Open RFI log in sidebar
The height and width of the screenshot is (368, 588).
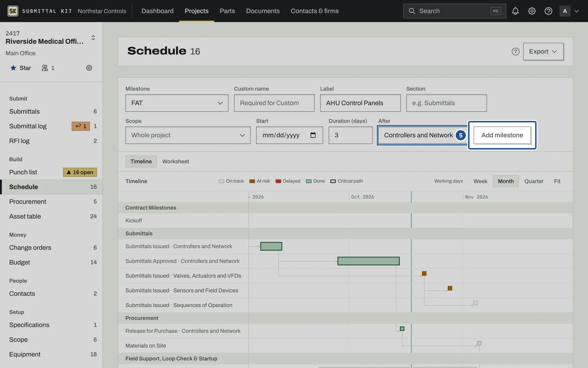51,141
